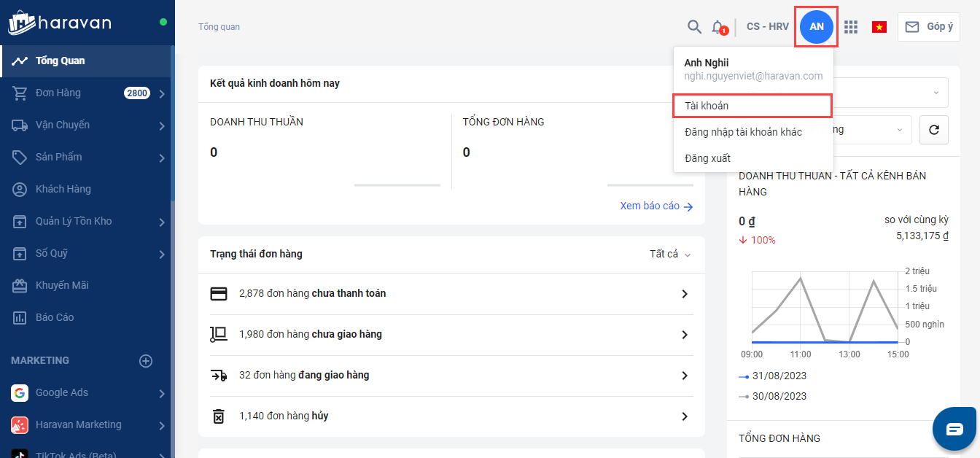Image resolution: width=980 pixels, height=458 pixels.
Task: Select Đăng nhập tài khoản khác
Action: pos(743,132)
